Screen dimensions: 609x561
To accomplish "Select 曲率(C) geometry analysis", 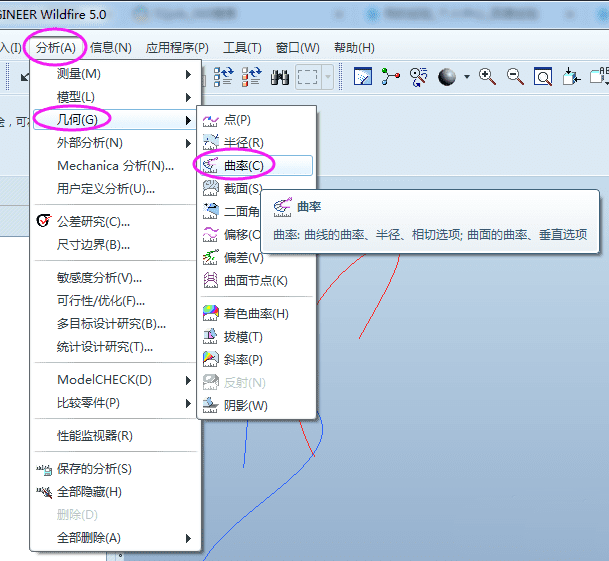I will 256,166.
